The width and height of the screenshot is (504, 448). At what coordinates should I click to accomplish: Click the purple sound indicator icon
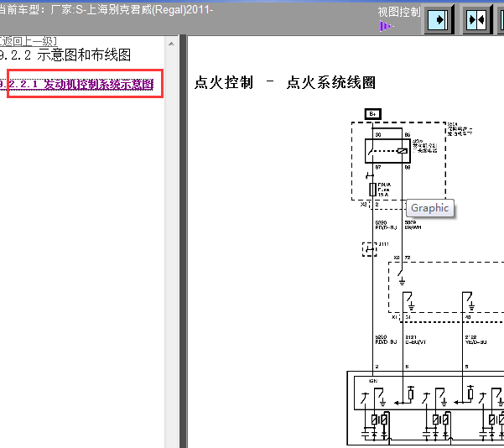(386, 26)
